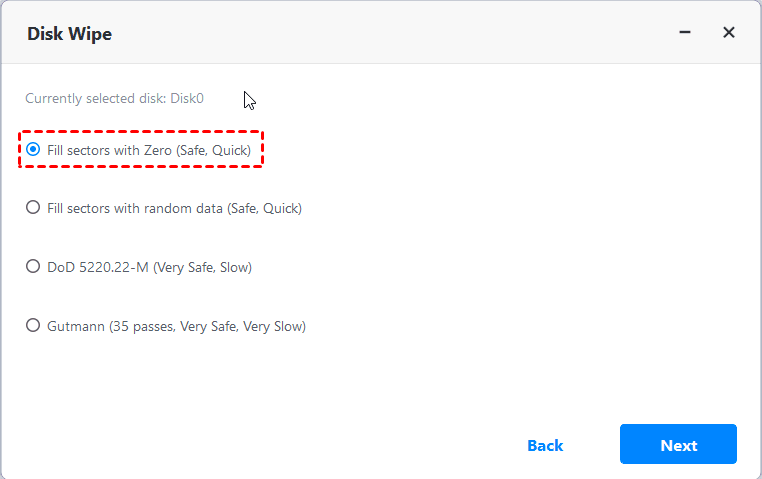Click the "Gutmann" option label text
The height and width of the screenshot is (479, 762).
tap(73, 326)
